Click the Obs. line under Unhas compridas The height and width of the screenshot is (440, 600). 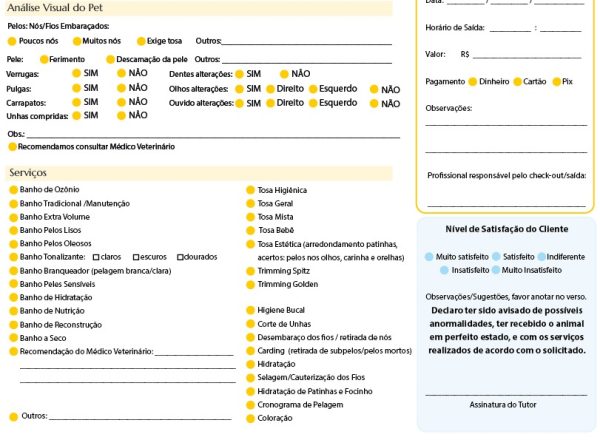214,134
